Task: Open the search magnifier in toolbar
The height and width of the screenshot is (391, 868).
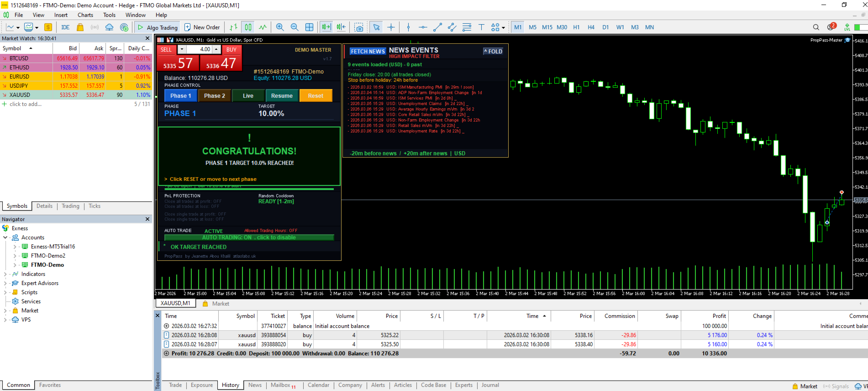Action: coord(816,27)
